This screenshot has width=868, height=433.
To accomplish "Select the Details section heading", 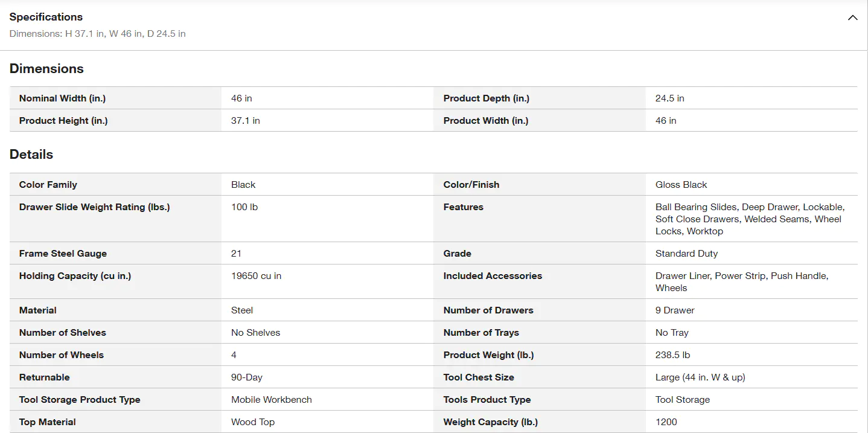I will click(31, 155).
